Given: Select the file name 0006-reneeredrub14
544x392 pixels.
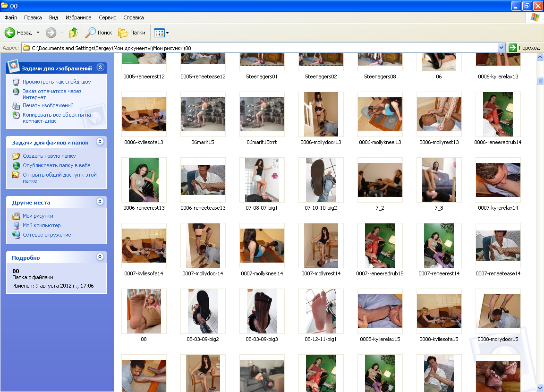Looking at the screenshot, I should 498,142.
